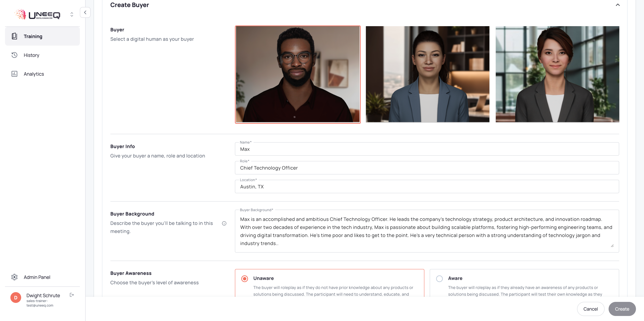Select the Unaware radio button
Viewport: 644px width, 321px height.
[x=244, y=279]
